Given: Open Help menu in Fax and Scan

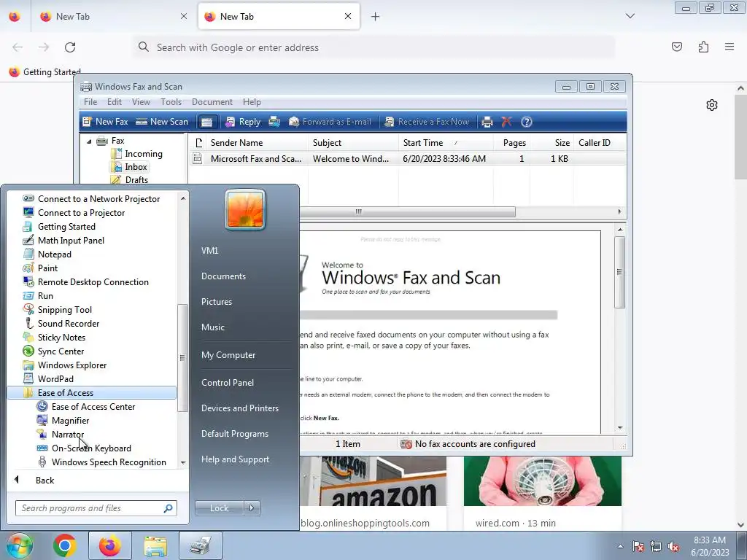Looking at the screenshot, I should (x=252, y=102).
